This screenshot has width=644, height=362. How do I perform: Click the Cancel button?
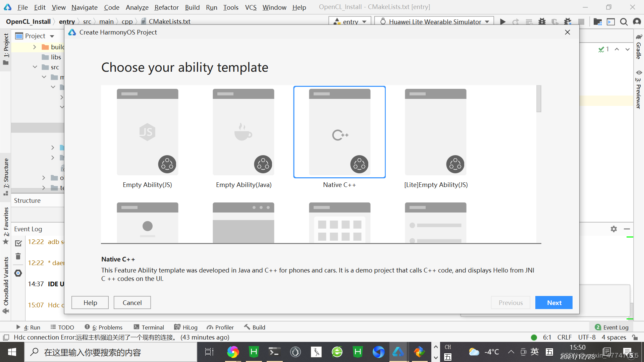[132, 303]
